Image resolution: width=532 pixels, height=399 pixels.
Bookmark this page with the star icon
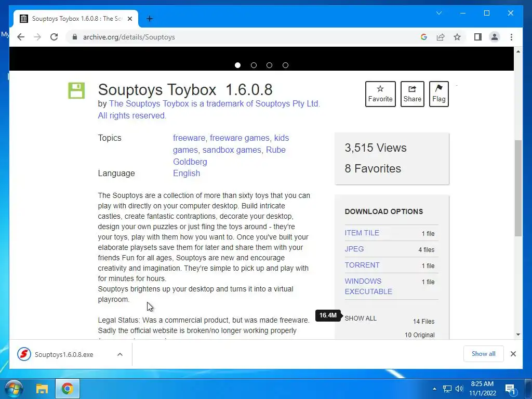click(x=457, y=37)
